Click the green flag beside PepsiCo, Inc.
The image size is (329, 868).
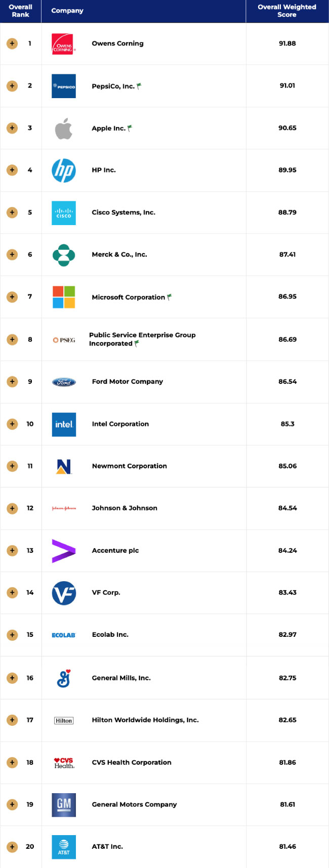(139, 86)
